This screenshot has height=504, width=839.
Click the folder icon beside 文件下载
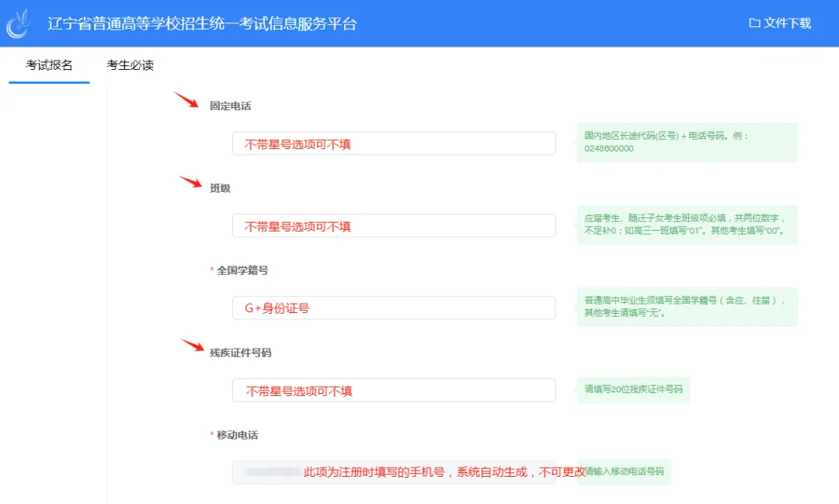[x=754, y=23]
